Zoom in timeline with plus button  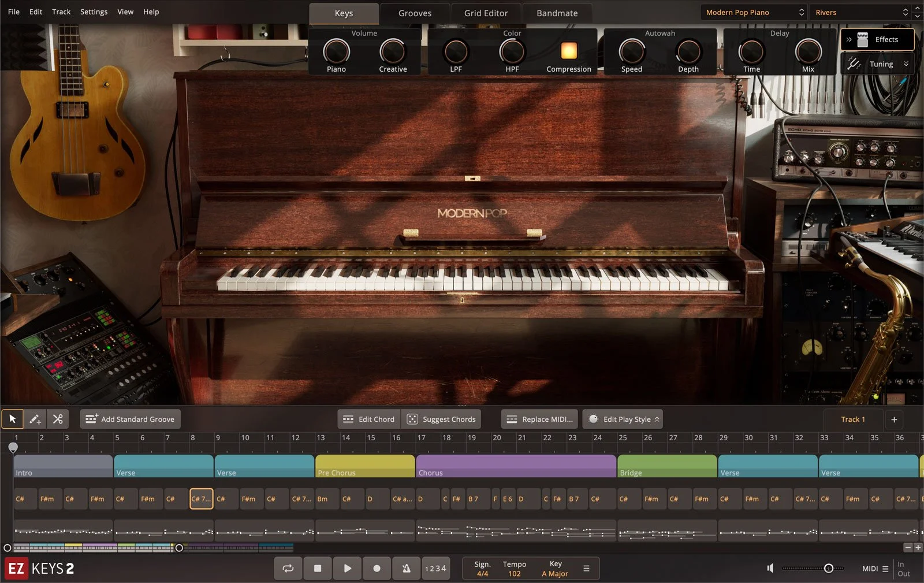(918, 547)
